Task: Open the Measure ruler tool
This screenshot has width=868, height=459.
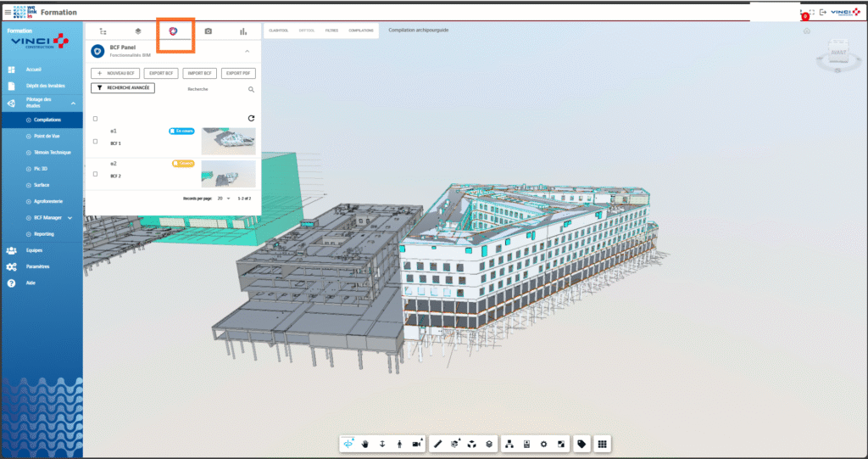Action: [x=438, y=444]
